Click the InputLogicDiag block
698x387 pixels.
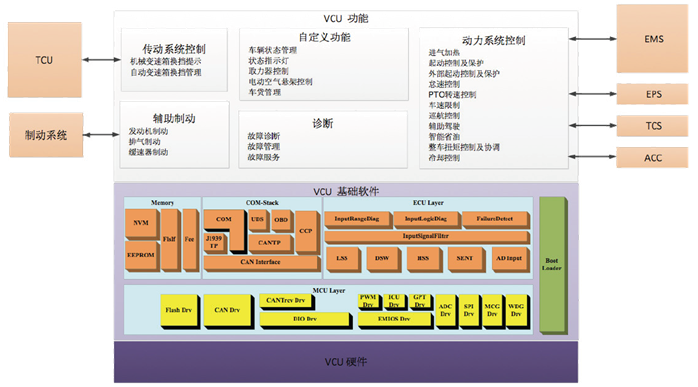[x=426, y=220]
